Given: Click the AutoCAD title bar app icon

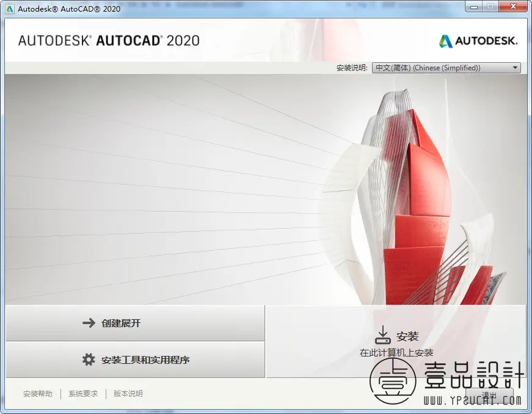Looking at the screenshot, I should pos(10,9).
